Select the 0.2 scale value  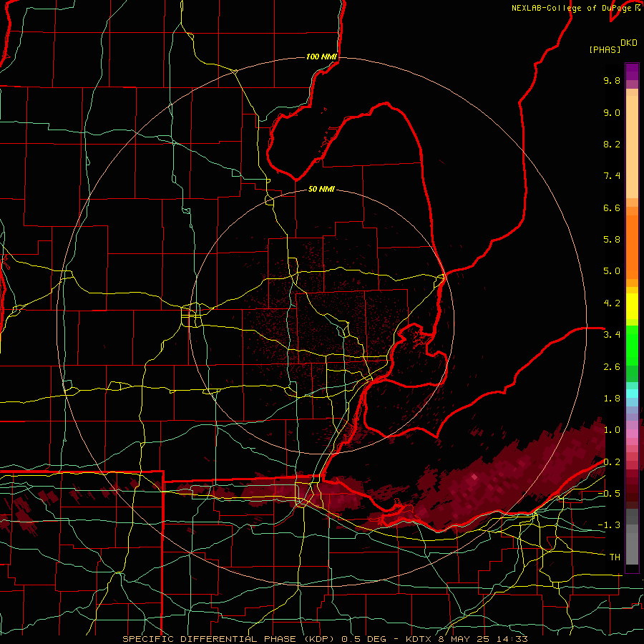click(x=612, y=462)
